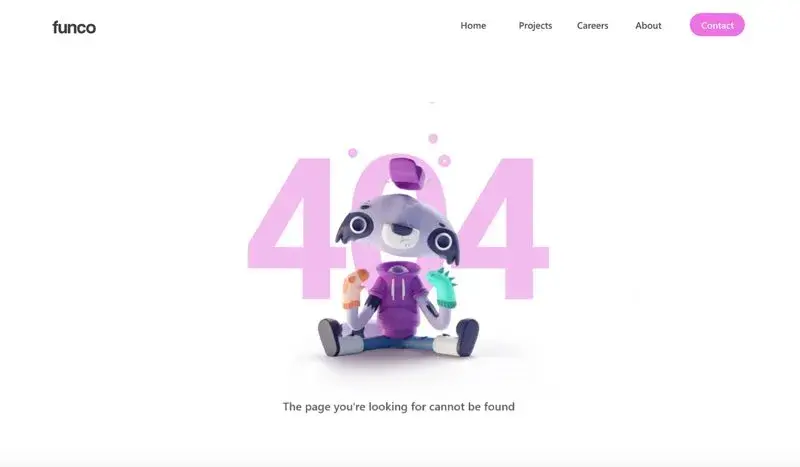This screenshot has width=800, height=467.
Task: Open the Projects nav link
Action: [x=535, y=26]
